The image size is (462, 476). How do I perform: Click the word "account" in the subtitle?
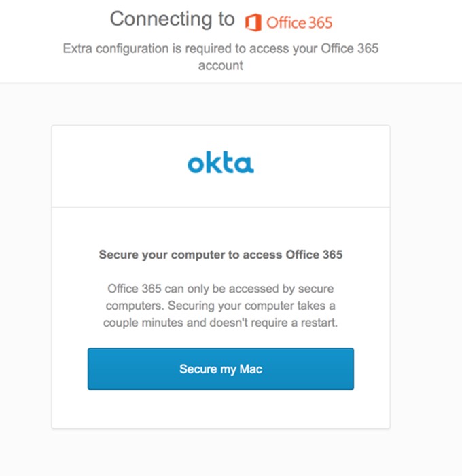221,65
